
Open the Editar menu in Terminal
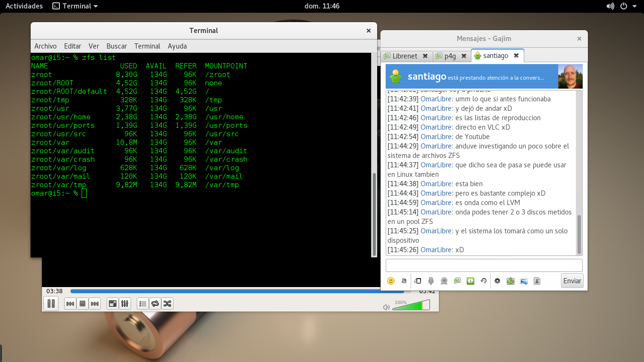coord(73,46)
